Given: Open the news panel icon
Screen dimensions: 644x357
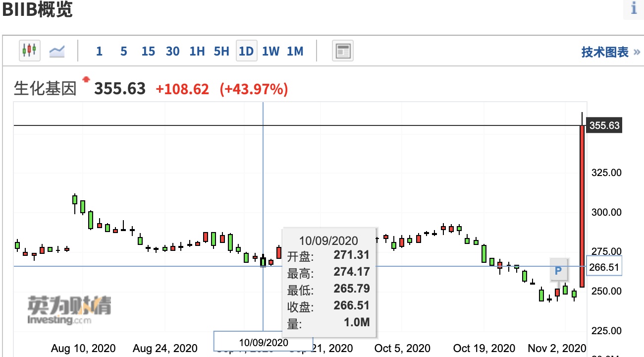Looking at the screenshot, I should (343, 51).
